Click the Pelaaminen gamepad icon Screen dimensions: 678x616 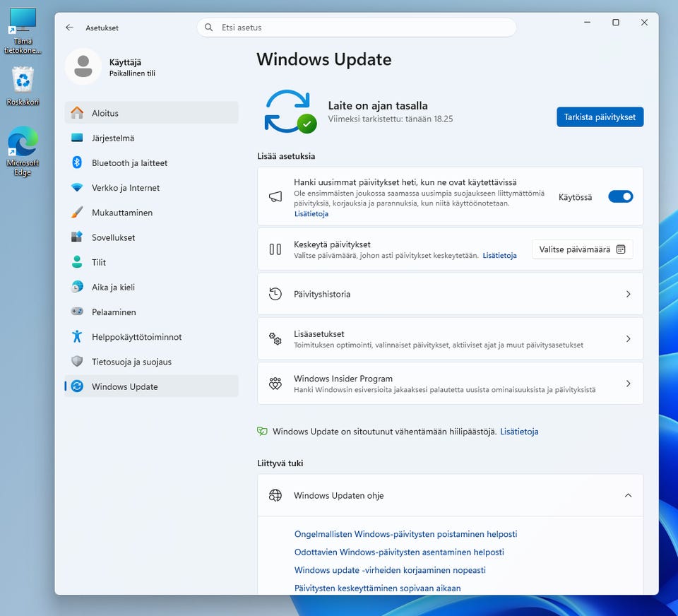pyautogui.click(x=77, y=311)
